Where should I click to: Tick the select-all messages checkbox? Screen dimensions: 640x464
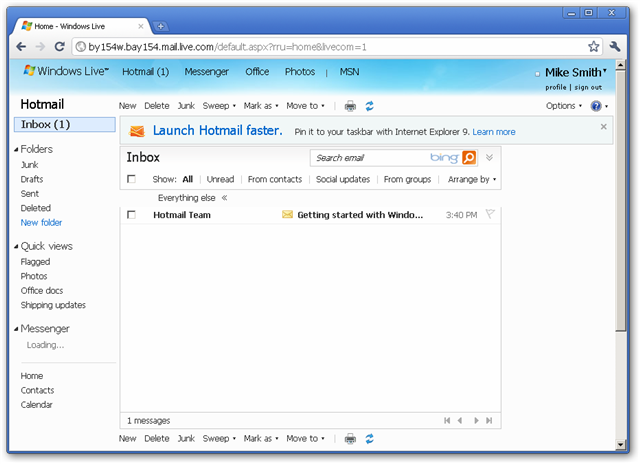click(x=131, y=179)
